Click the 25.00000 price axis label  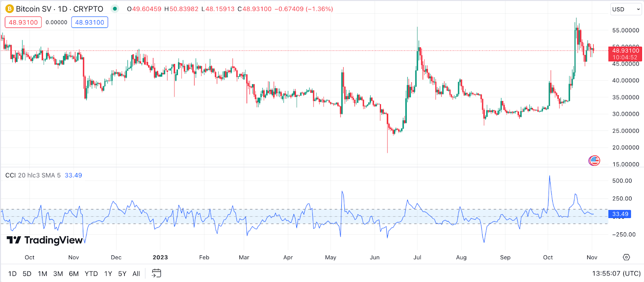(x=625, y=131)
